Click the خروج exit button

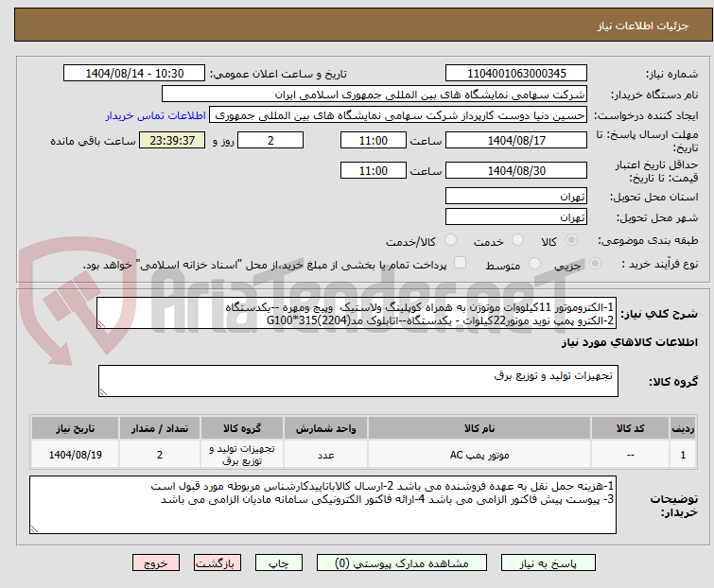point(156,563)
